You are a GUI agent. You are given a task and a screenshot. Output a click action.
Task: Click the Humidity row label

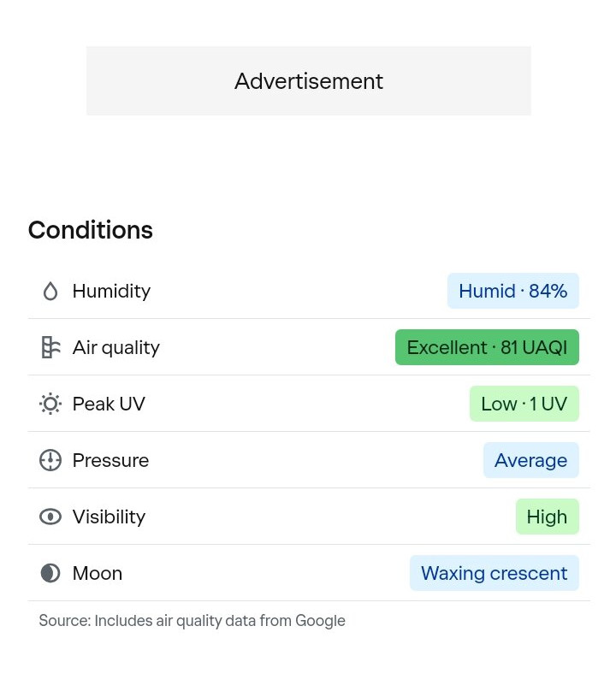point(111,291)
